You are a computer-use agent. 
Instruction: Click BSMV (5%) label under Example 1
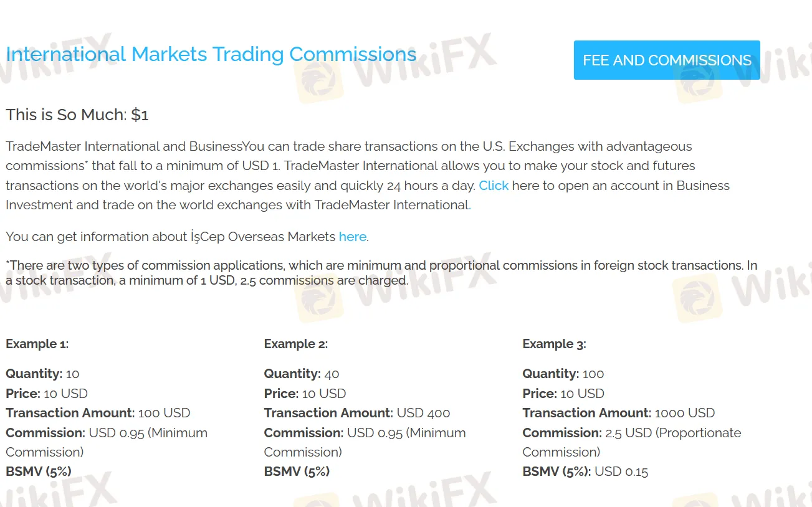click(39, 471)
